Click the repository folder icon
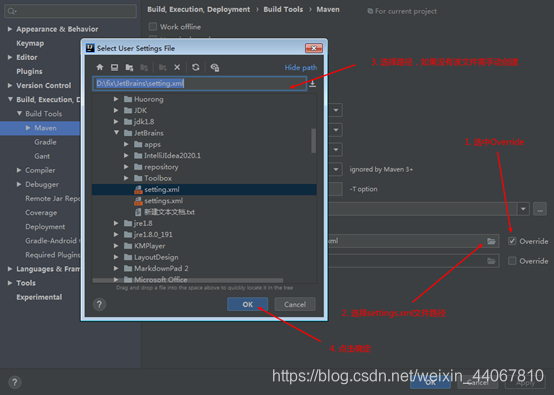The width and height of the screenshot is (554, 395). pos(138,167)
